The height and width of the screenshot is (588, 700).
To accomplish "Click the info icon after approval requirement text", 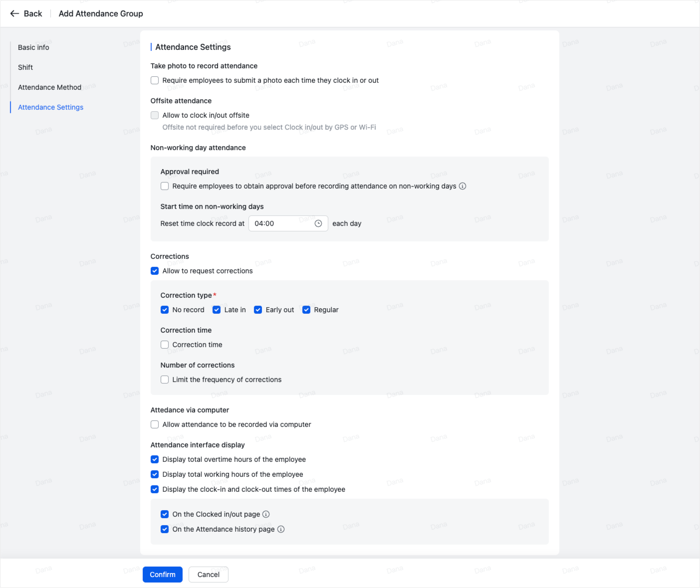I will coord(463,186).
